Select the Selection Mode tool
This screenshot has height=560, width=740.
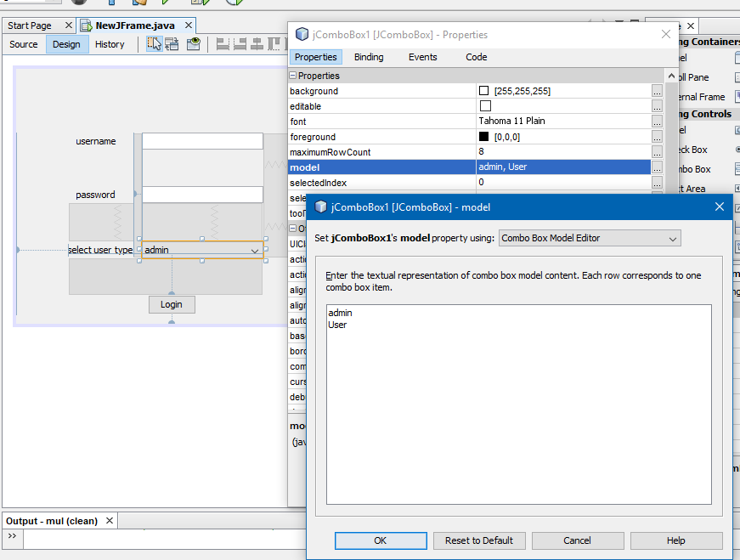pyautogui.click(x=155, y=44)
